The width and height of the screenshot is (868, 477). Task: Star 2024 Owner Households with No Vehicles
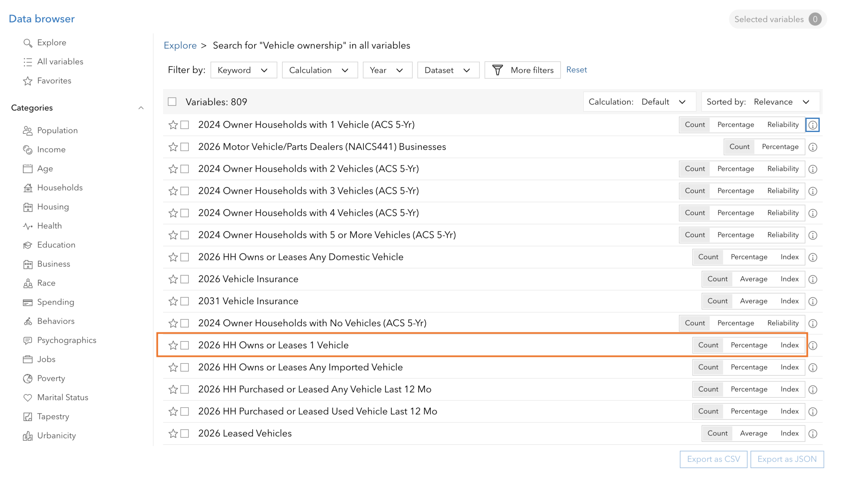(173, 323)
